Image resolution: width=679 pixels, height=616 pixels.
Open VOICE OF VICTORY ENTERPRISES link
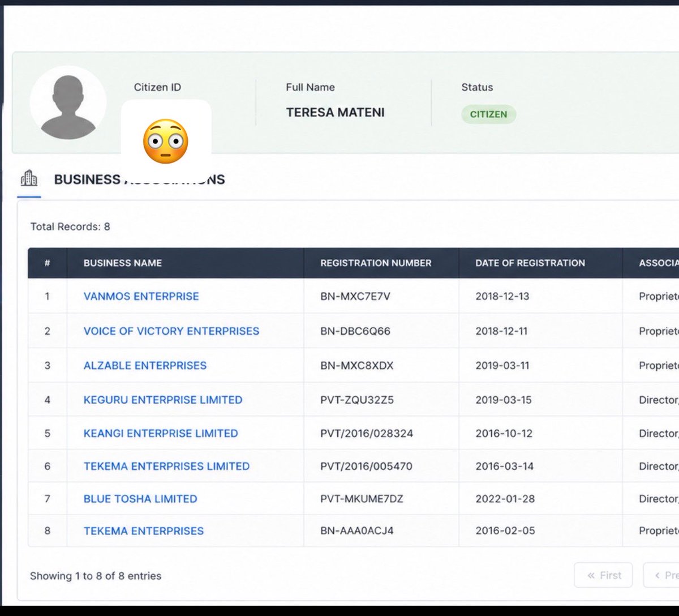[171, 331]
